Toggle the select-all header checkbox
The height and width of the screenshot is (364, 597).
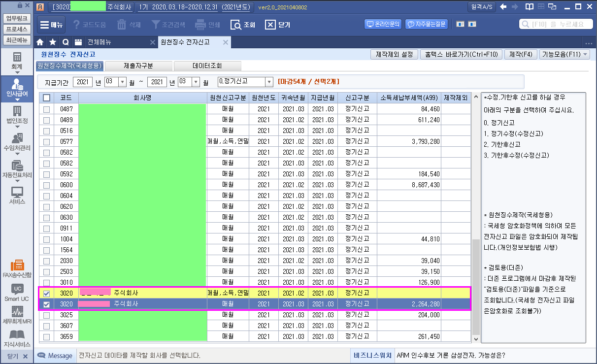pos(47,98)
